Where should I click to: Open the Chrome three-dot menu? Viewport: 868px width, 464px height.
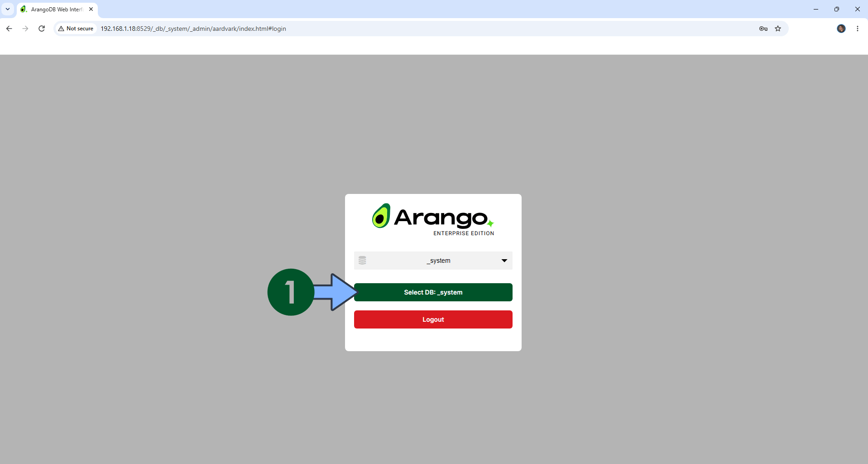pos(858,29)
